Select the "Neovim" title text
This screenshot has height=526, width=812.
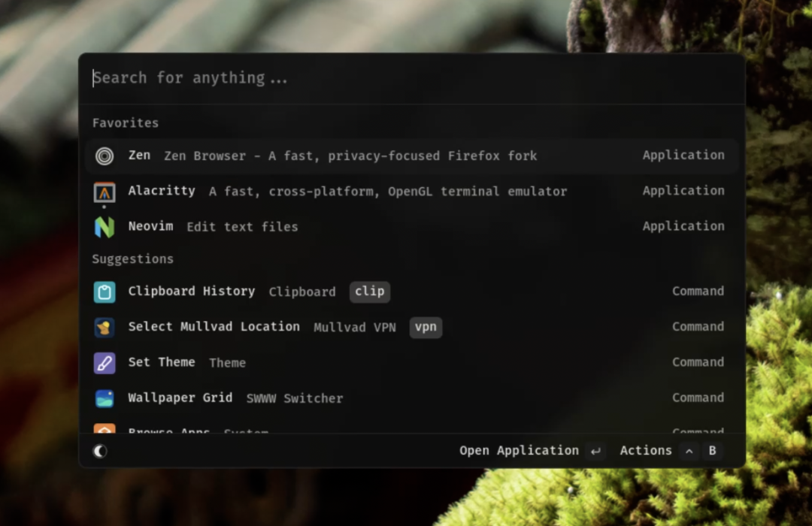[x=150, y=226]
